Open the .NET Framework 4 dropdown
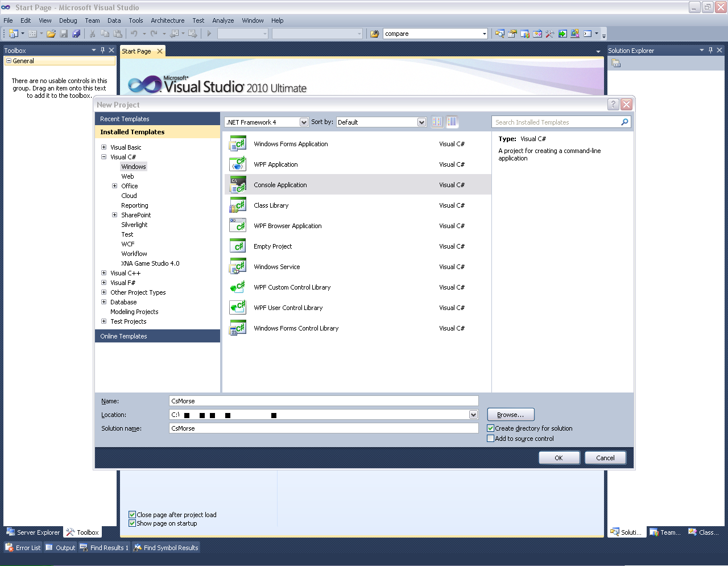 click(x=304, y=122)
